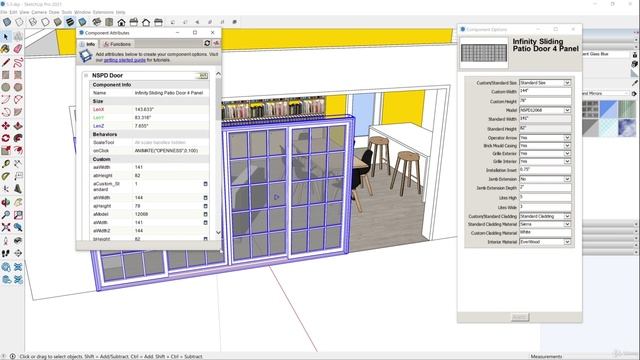Select the Tape Measure tool
Screen dimensions: 640x360
6,164
